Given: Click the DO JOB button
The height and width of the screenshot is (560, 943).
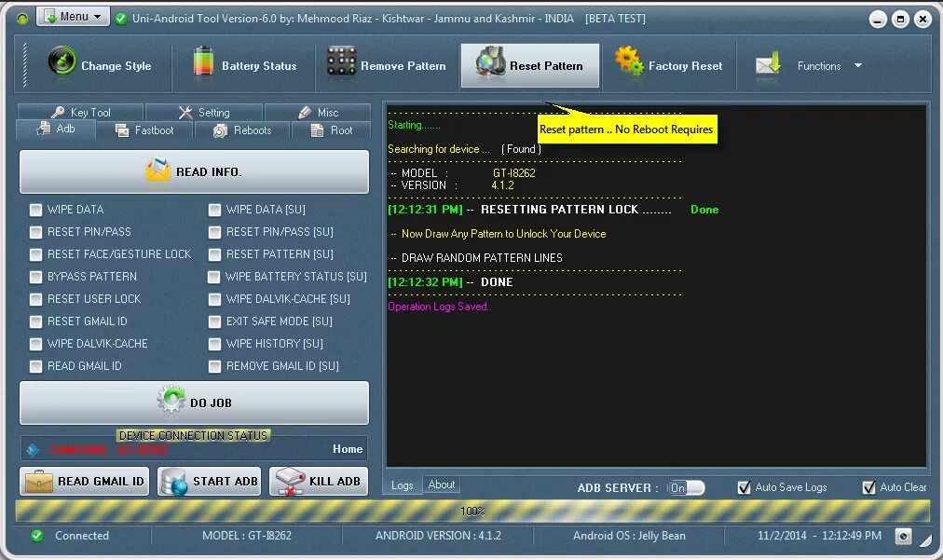Looking at the screenshot, I should pos(194,403).
